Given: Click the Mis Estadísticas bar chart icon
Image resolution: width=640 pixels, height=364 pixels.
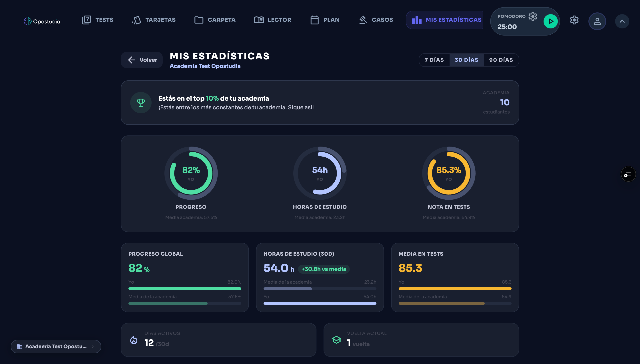Looking at the screenshot, I should (x=417, y=20).
